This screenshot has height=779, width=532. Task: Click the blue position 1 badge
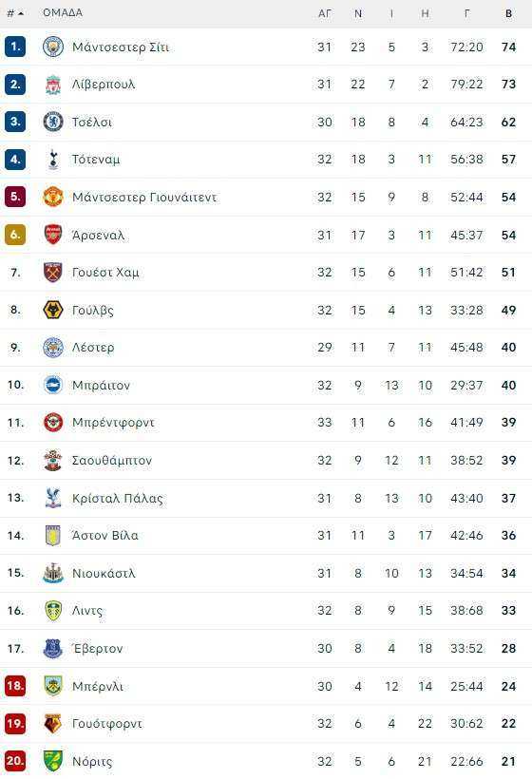tap(15, 47)
